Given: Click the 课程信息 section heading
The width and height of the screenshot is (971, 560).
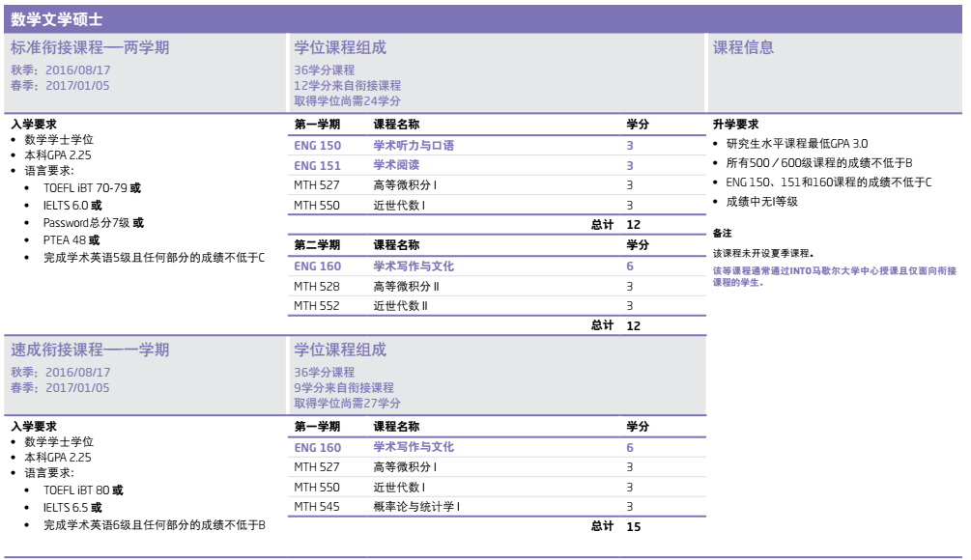Looking at the screenshot, I should click(x=743, y=48).
